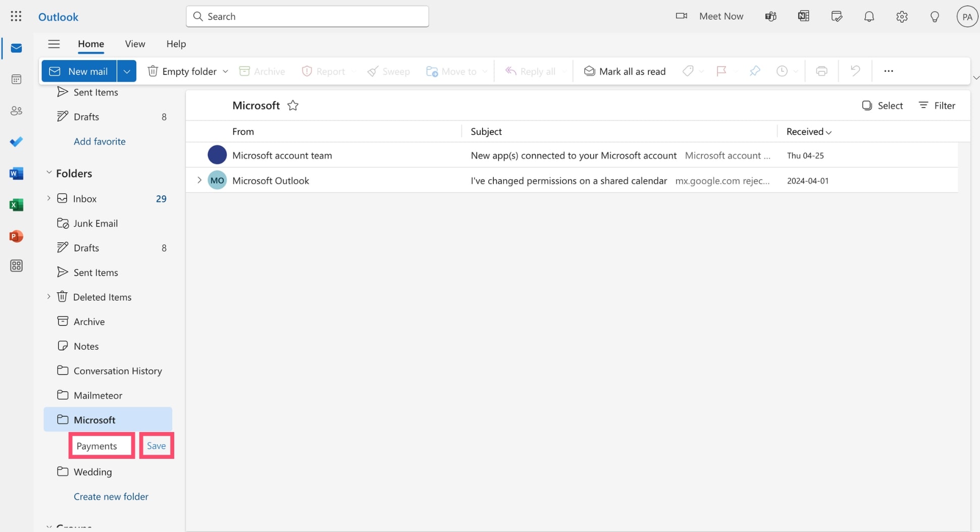Select the Conversation History folder

108,371
